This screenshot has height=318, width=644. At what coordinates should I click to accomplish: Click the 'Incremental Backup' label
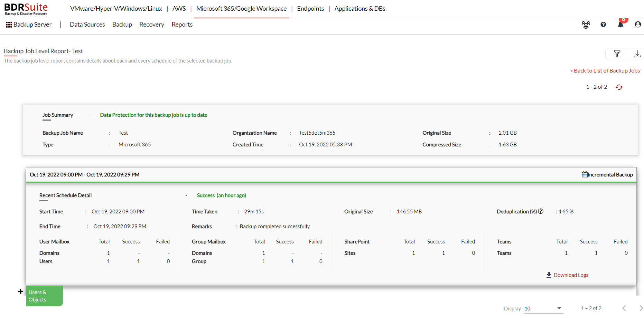click(610, 175)
